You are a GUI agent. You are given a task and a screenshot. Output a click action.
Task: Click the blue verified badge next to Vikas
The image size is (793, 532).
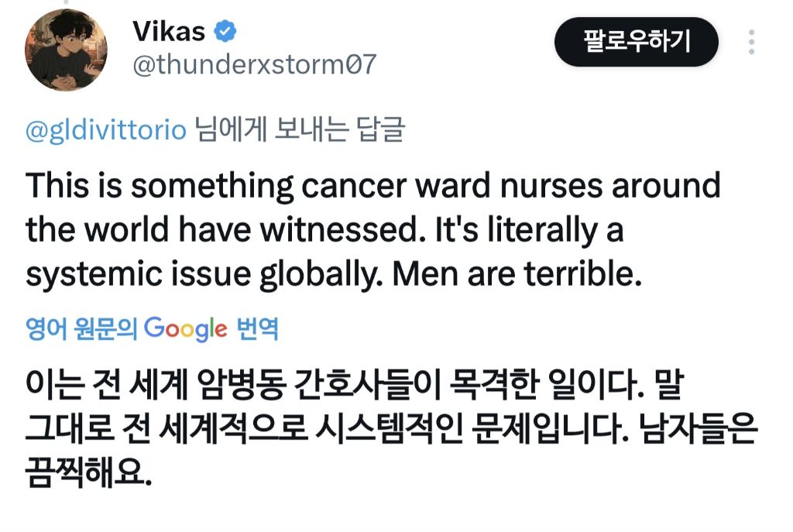tap(225, 32)
